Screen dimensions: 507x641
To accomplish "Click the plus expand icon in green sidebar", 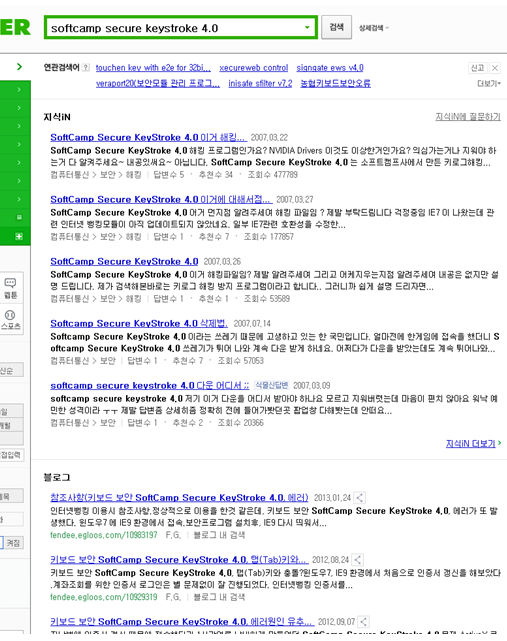I will point(19,236).
